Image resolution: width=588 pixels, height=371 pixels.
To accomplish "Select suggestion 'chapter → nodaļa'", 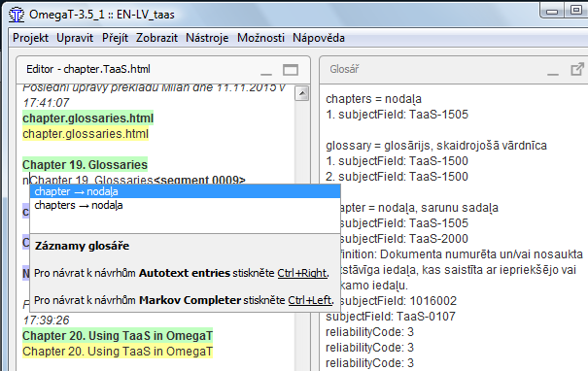I will (186, 191).
